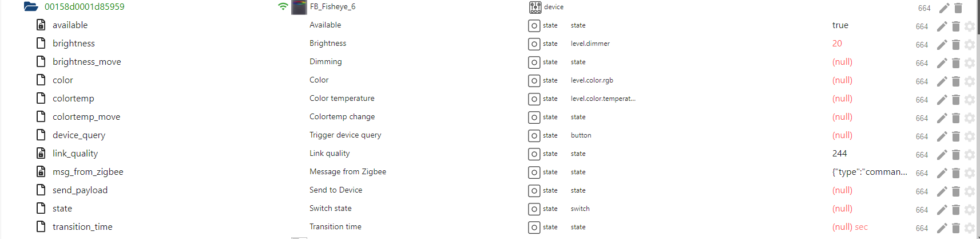This screenshot has height=239, width=980.
Task: Click the link quality value 244
Action: pyautogui.click(x=839, y=154)
